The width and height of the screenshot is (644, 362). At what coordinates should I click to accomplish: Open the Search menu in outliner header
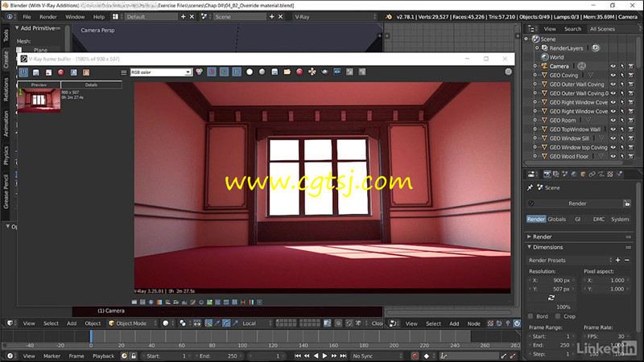click(572, 29)
